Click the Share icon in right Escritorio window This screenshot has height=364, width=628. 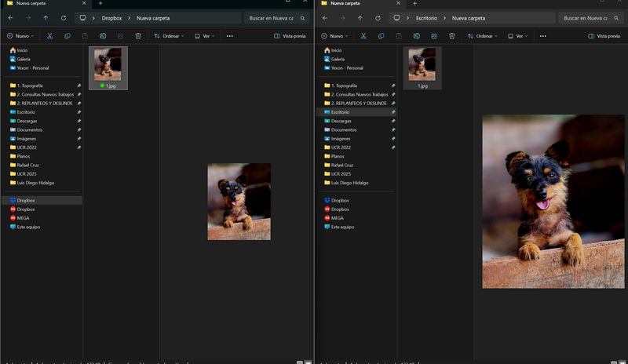click(434, 35)
